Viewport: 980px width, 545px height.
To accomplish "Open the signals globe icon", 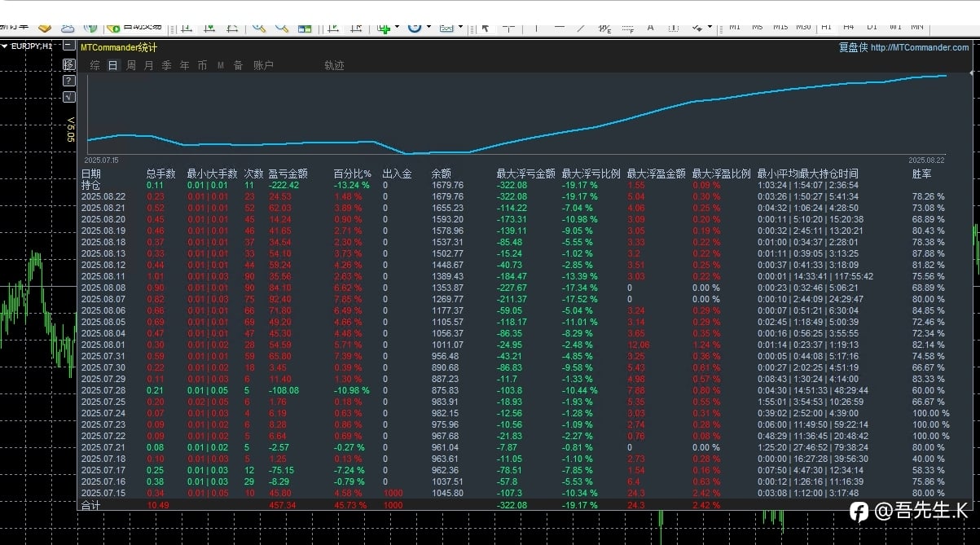I will click(90, 28).
